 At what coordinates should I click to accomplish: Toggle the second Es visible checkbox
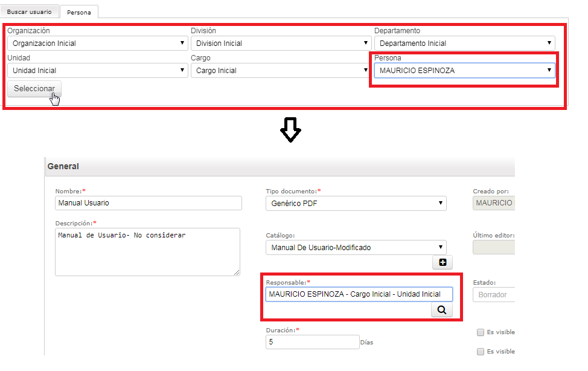pos(481,352)
